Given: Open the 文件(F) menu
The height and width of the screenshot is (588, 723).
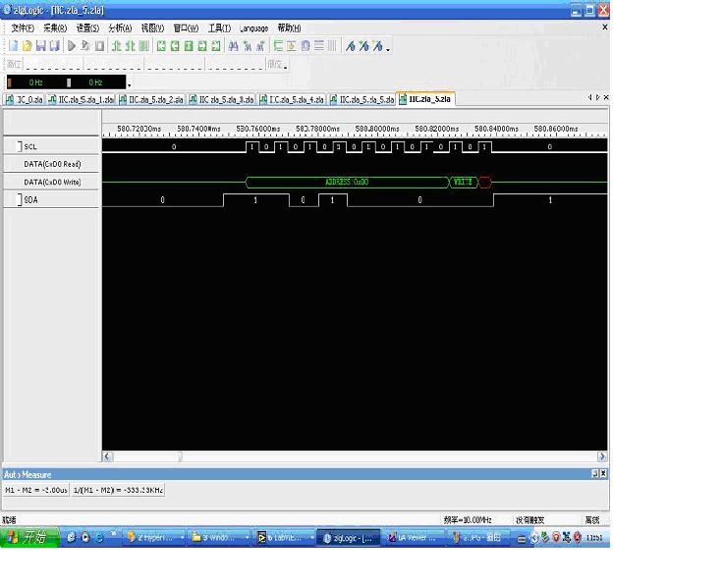Looking at the screenshot, I should click(22, 28).
